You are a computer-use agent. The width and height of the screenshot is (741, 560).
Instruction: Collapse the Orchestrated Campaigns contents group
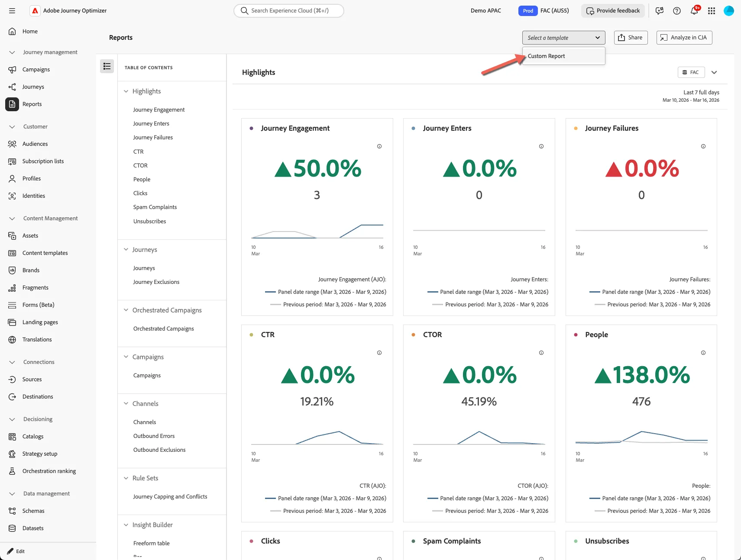click(126, 310)
